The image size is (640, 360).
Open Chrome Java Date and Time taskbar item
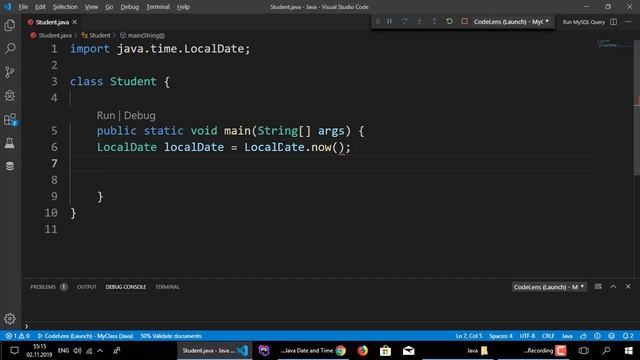click(x=313, y=351)
